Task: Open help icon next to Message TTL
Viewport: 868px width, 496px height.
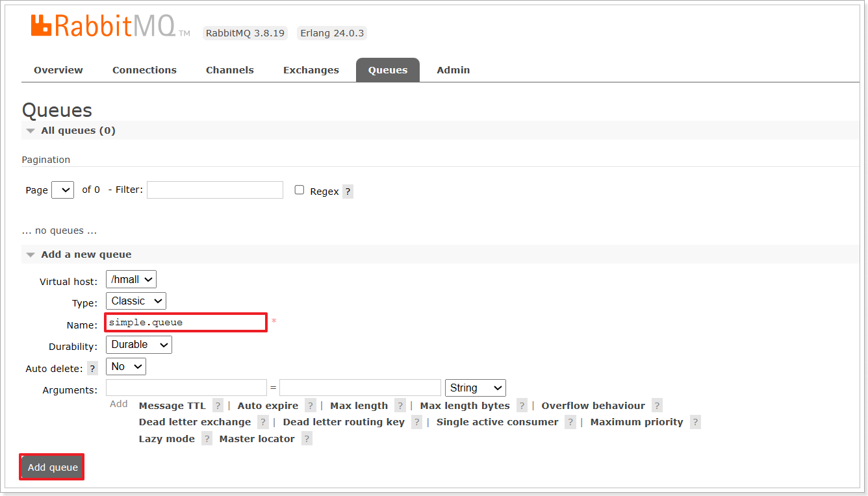Action: [218, 406]
